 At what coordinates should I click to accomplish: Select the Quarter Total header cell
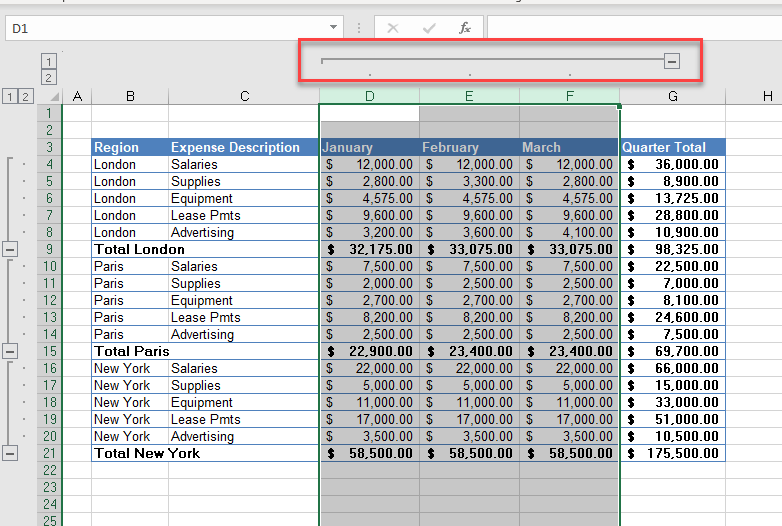pos(672,147)
